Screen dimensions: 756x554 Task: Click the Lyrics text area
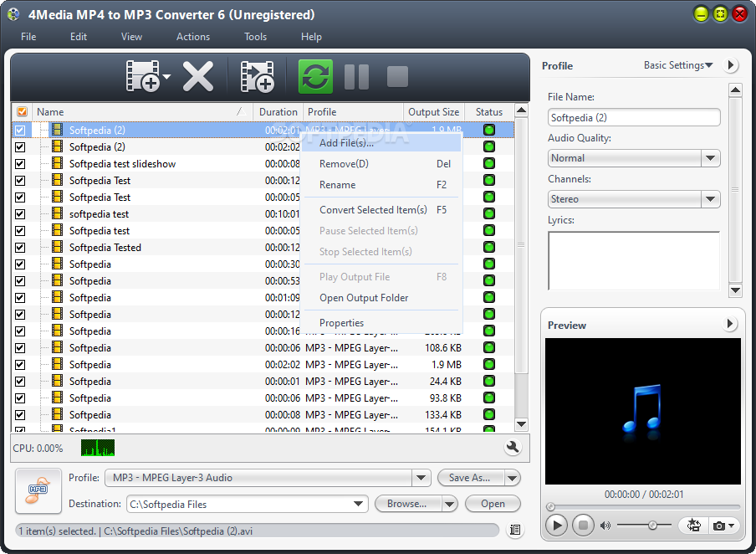(634, 260)
